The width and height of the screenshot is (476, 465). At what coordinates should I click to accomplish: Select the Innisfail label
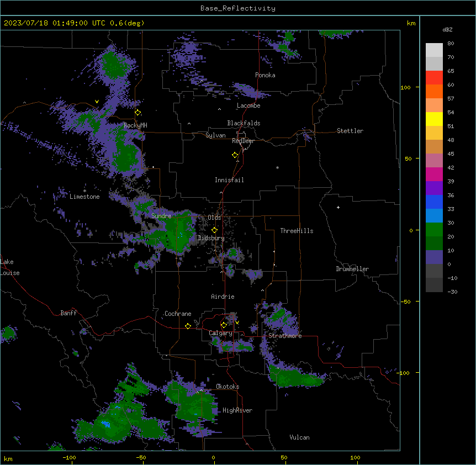pos(229,180)
